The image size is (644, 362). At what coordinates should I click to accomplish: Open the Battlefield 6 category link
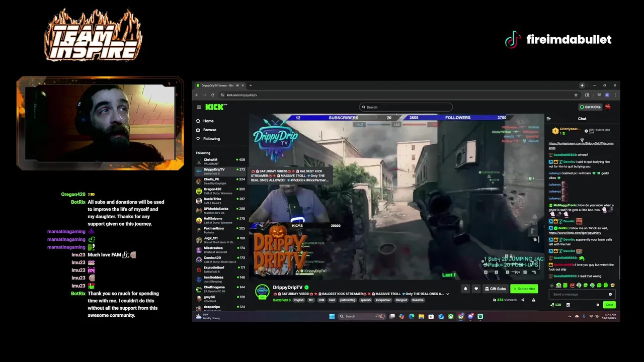(282, 300)
